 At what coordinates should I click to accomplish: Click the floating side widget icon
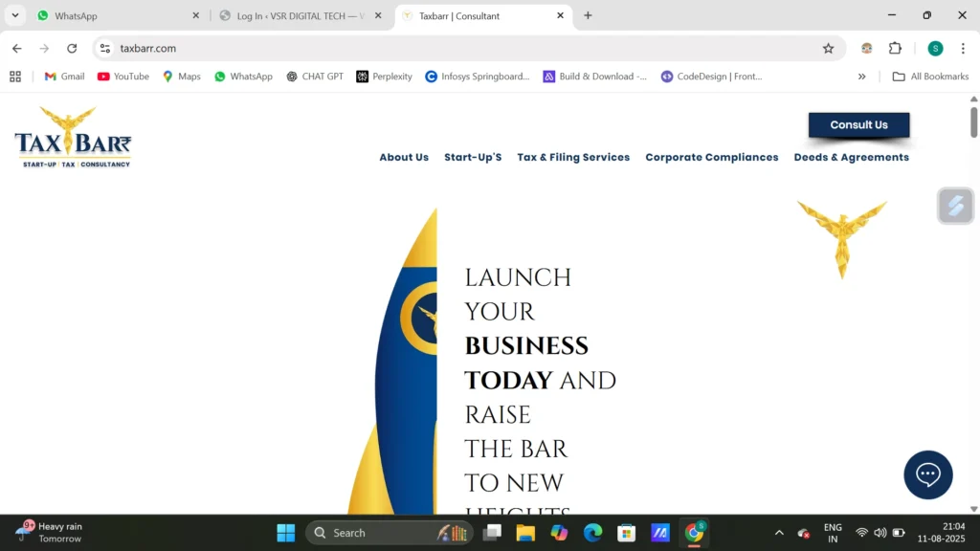pos(955,206)
